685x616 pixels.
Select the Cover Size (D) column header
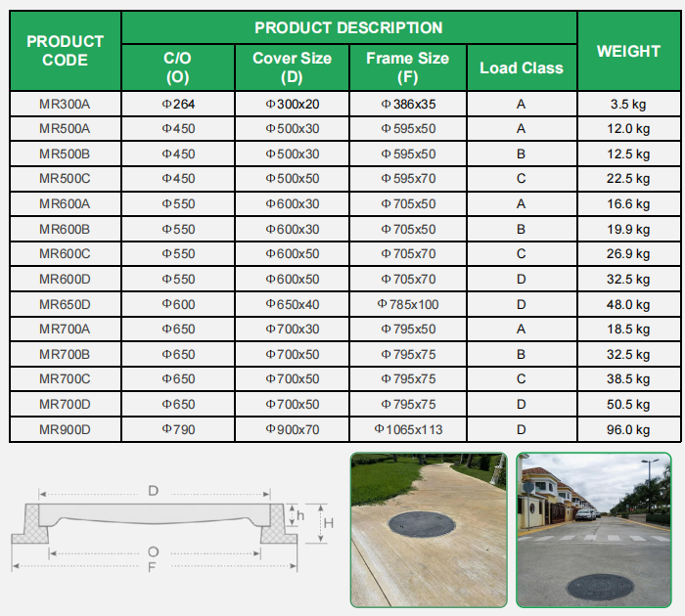click(292, 67)
